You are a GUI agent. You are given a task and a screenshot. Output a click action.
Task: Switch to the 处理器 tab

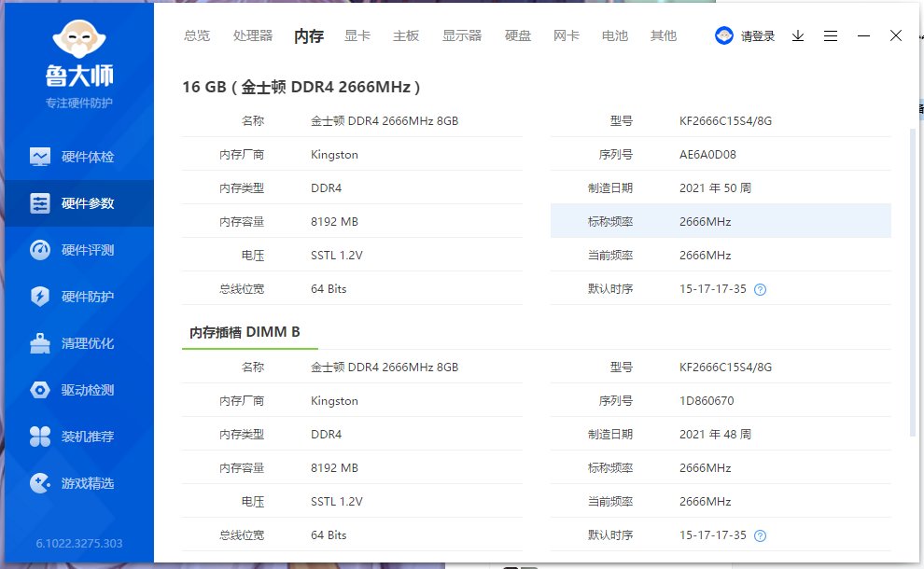tap(253, 36)
